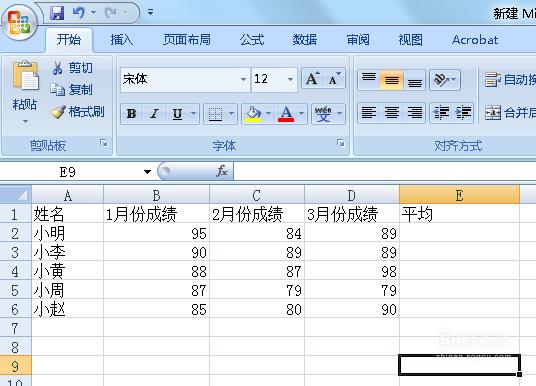Toggle italic formatting
The width and height of the screenshot is (536, 386).
(x=155, y=114)
